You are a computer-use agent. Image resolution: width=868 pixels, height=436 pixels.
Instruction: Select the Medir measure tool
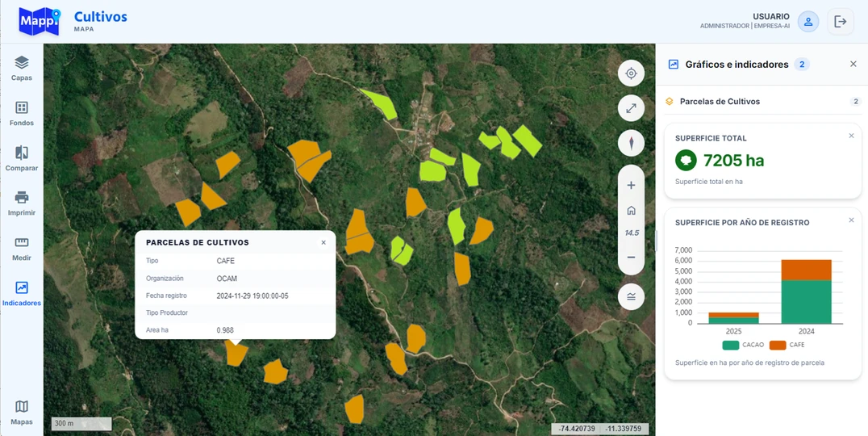(22, 249)
